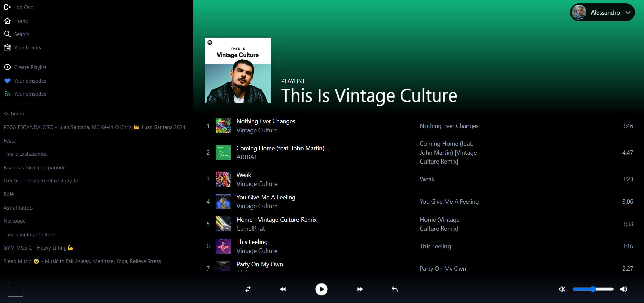Click the empty now-playing artwork box
This screenshot has width=644, height=303.
[x=16, y=289]
